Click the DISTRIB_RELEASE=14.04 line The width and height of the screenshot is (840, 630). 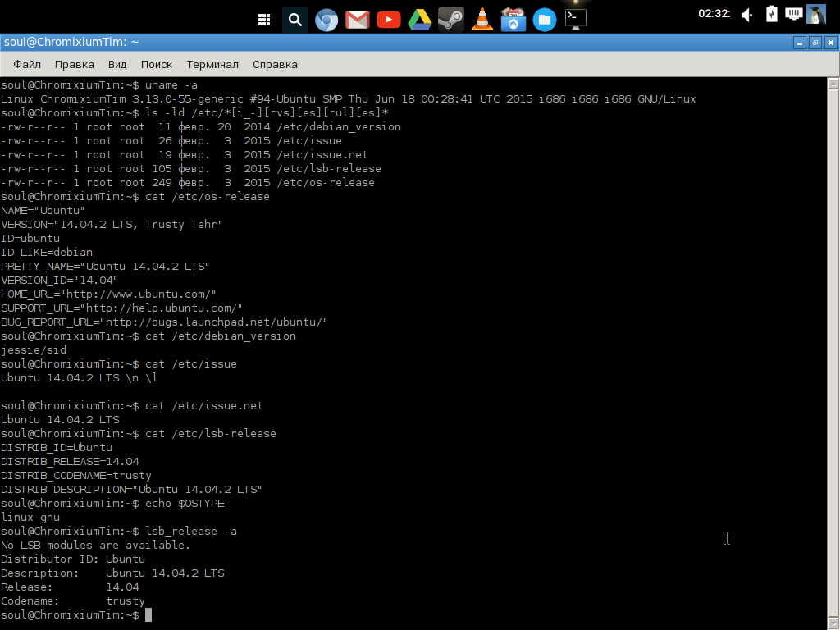point(70,461)
